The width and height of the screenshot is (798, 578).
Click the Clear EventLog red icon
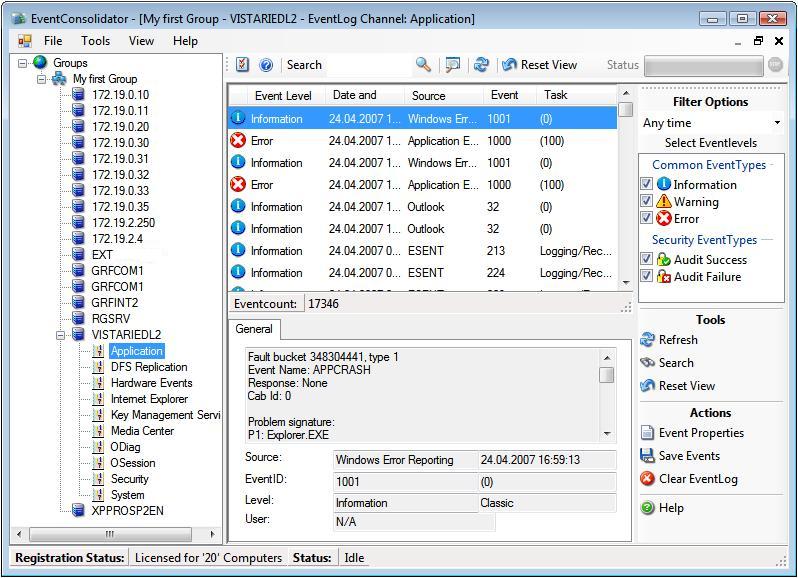pos(648,479)
